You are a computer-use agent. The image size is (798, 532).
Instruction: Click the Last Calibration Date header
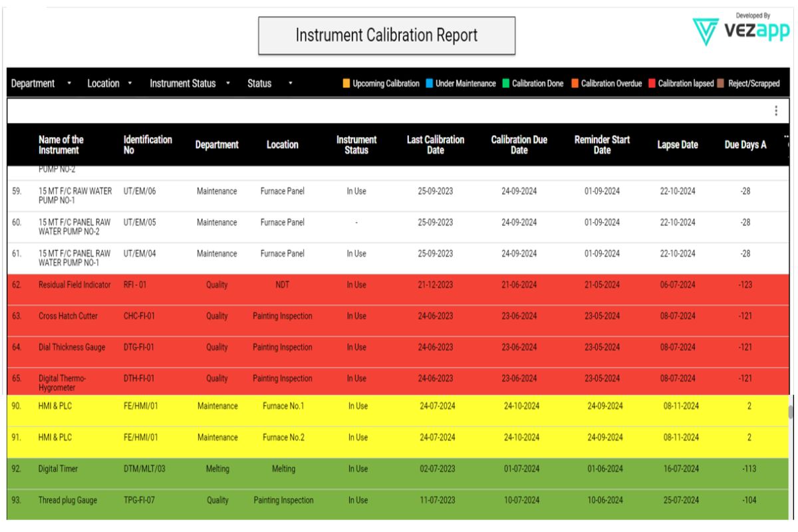[x=435, y=144]
